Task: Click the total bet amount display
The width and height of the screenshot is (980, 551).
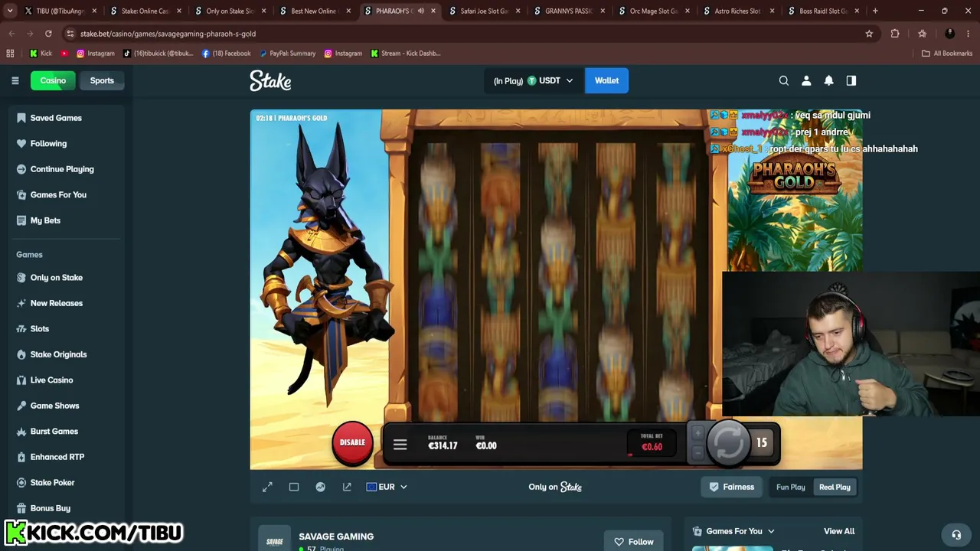Action: [652, 442]
